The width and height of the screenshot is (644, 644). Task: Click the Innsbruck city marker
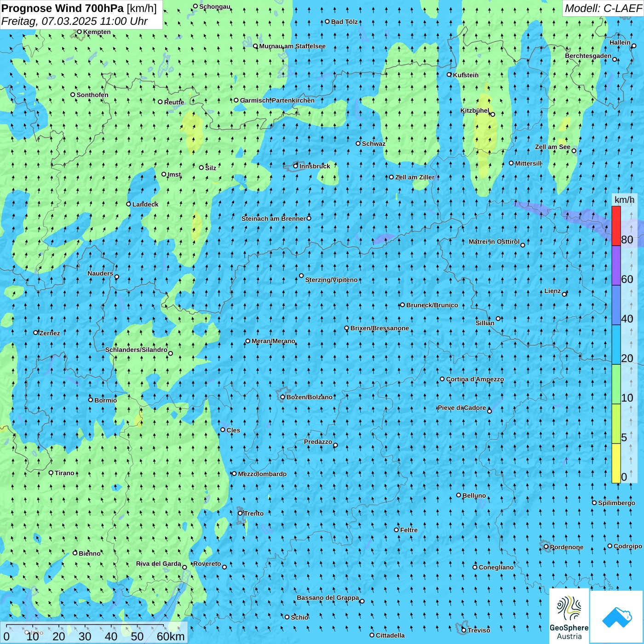click(x=296, y=166)
